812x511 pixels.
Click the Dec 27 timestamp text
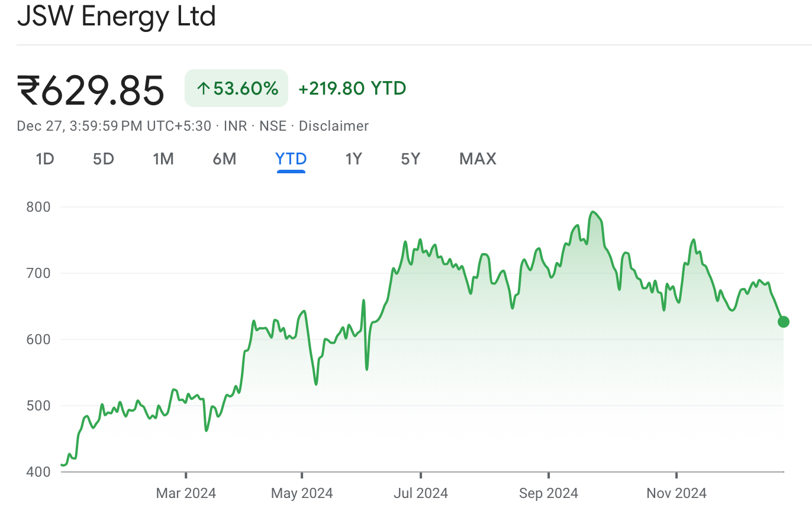(114, 126)
